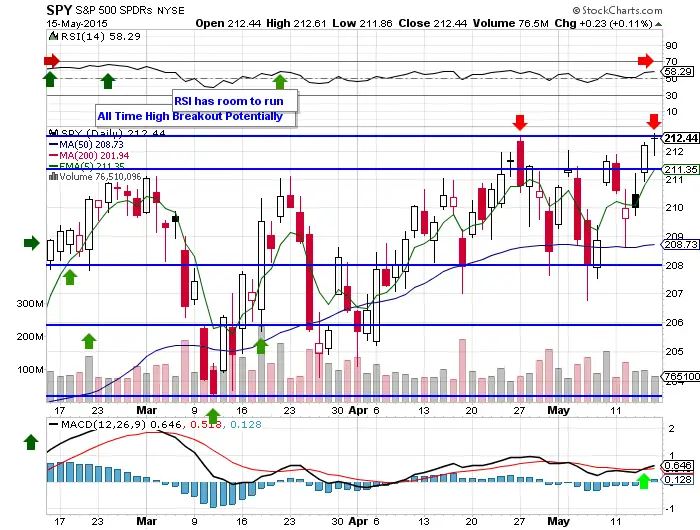Click the 210 price axis label
Screen dimensions: 700x530
674,208
